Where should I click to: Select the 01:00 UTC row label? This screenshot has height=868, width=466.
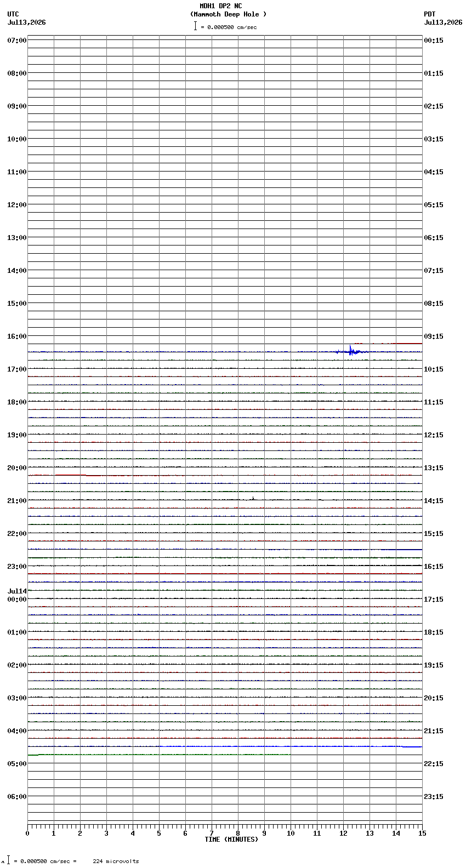point(17,632)
